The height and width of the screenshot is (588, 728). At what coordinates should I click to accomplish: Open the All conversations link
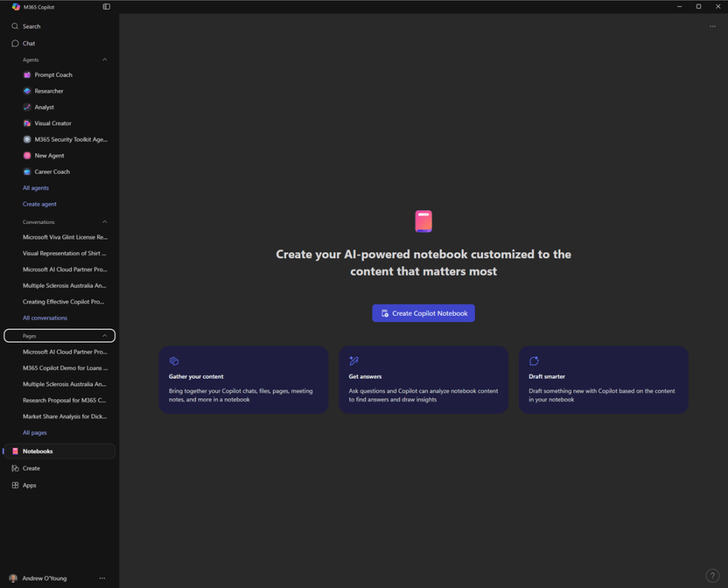point(45,318)
